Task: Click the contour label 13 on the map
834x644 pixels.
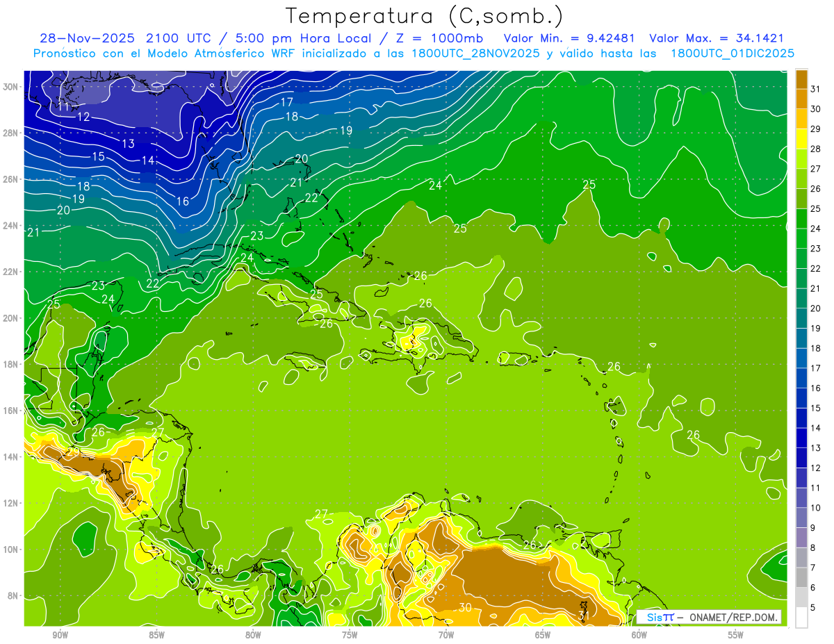Action: click(128, 144)
